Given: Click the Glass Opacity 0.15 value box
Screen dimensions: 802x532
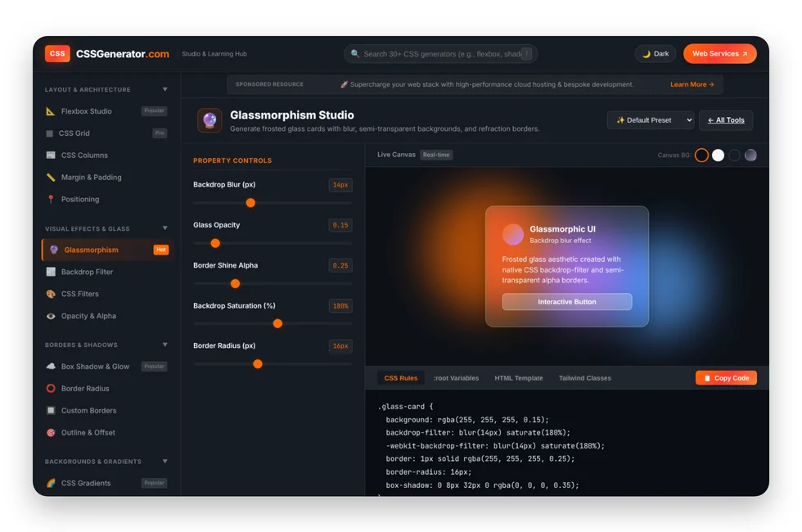Looking at the screenshot, I should point(340,225).
